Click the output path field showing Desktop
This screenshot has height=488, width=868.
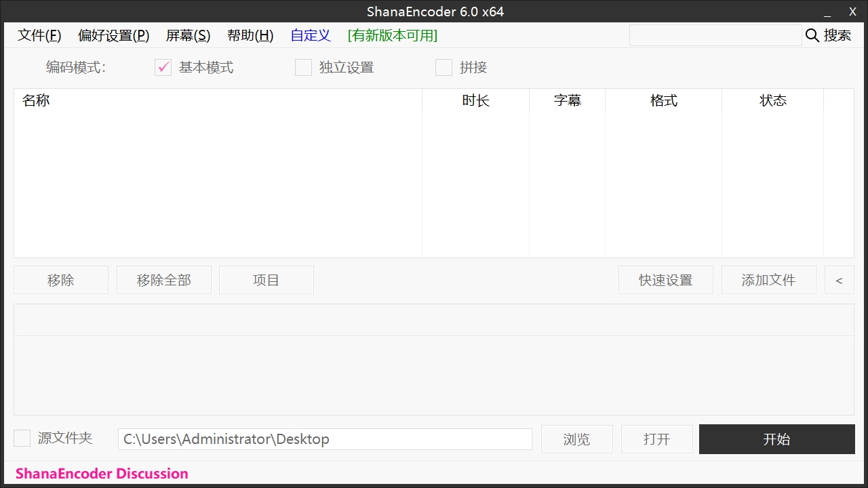click(325, 439)
